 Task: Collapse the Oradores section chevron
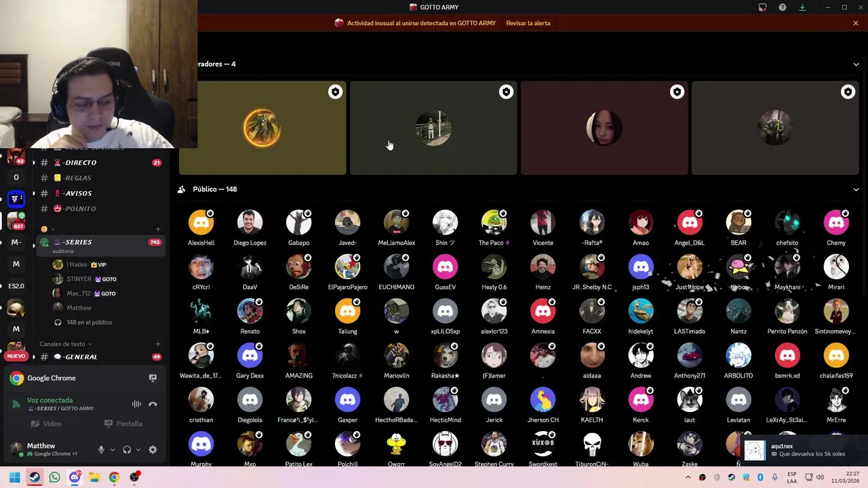[x=856, y=64]
